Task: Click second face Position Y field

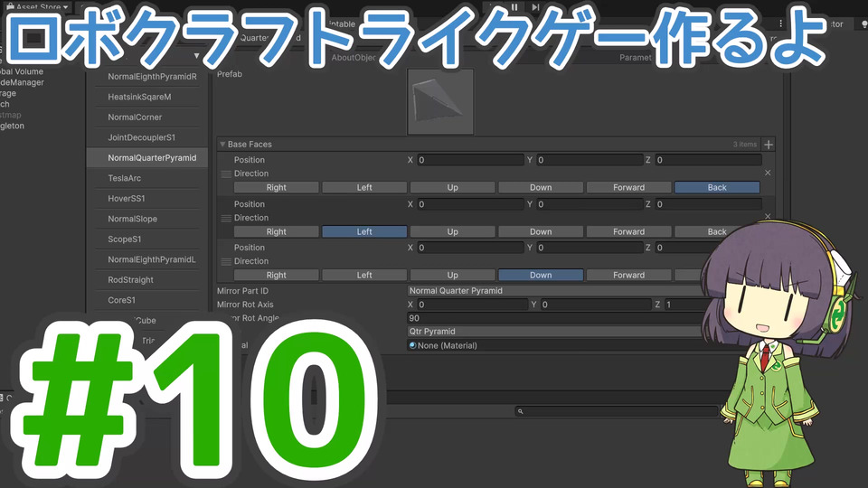Action: click(x=590, y=204)
